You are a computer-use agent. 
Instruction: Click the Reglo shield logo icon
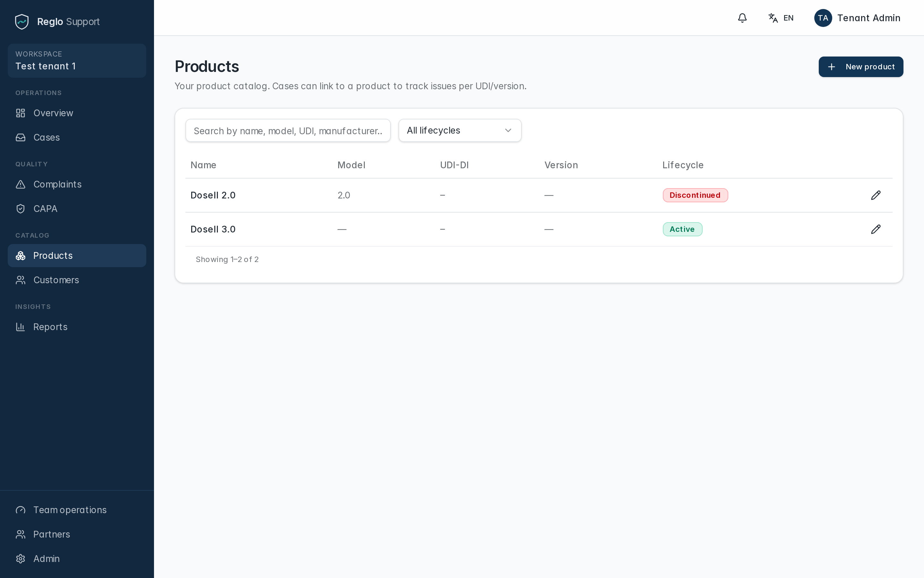point(22,22)
